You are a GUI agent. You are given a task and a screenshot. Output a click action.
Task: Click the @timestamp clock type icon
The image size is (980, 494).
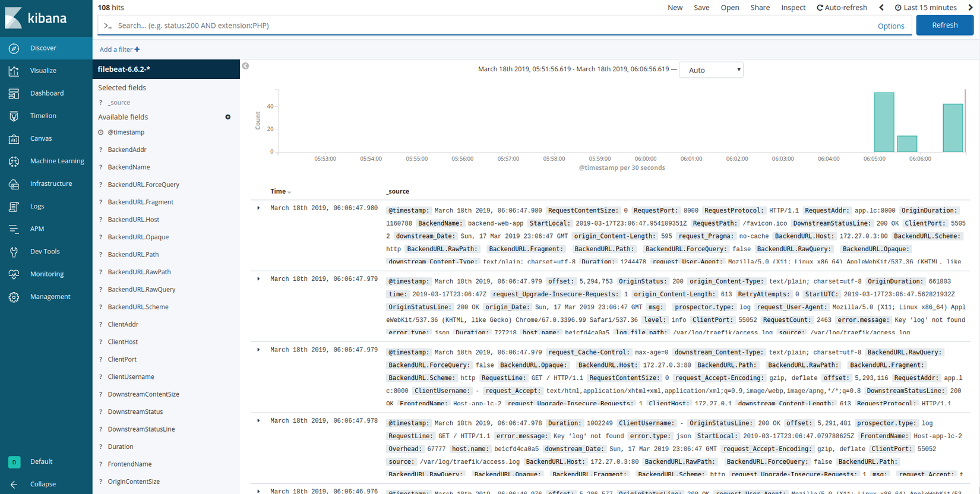(x=101, y=132)
